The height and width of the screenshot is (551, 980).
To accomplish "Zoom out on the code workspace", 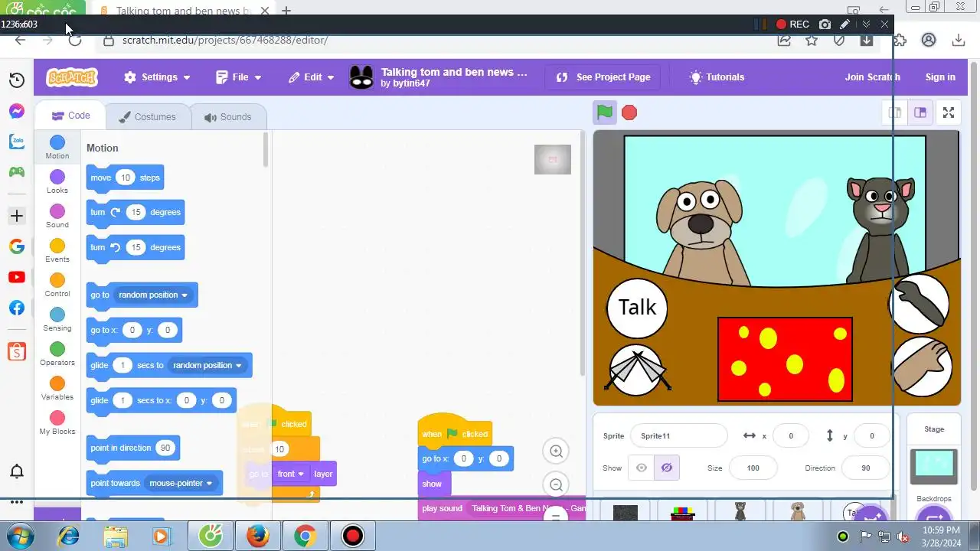I will tap(557, 484).
